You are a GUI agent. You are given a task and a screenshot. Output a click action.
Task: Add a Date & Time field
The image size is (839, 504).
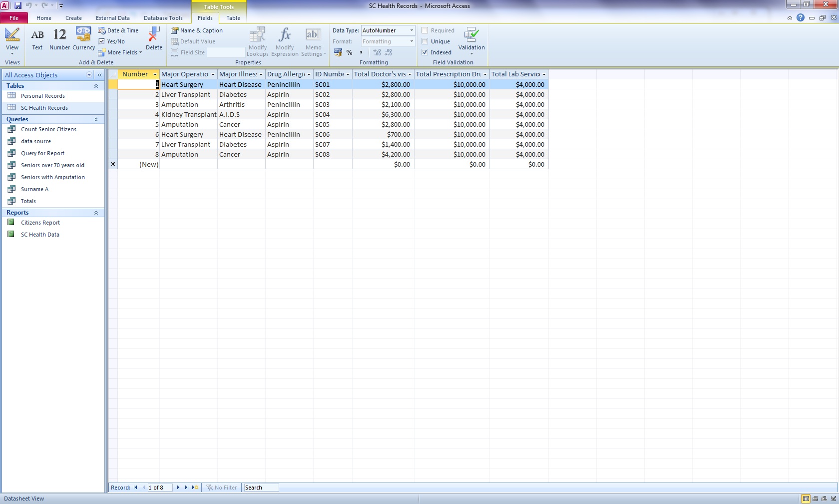click(118, 30)
